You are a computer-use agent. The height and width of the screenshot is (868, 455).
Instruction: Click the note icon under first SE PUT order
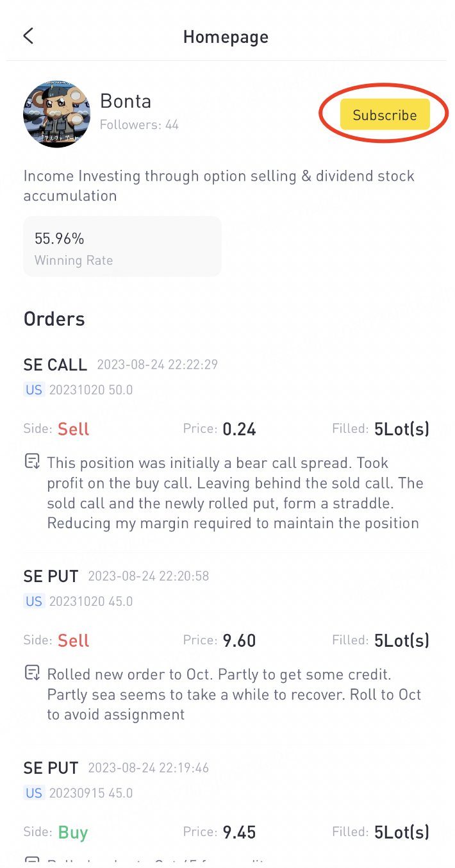point(31,674)
